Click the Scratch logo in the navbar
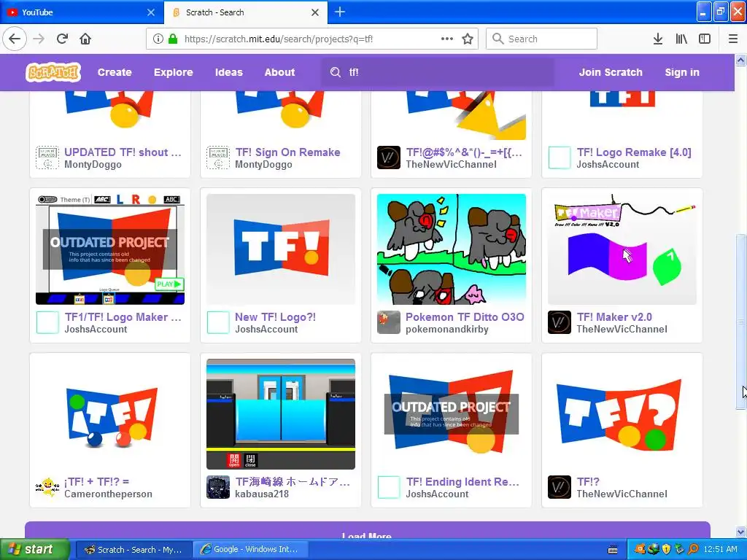This screenshot has width=747, height=560. click(53, 72)
